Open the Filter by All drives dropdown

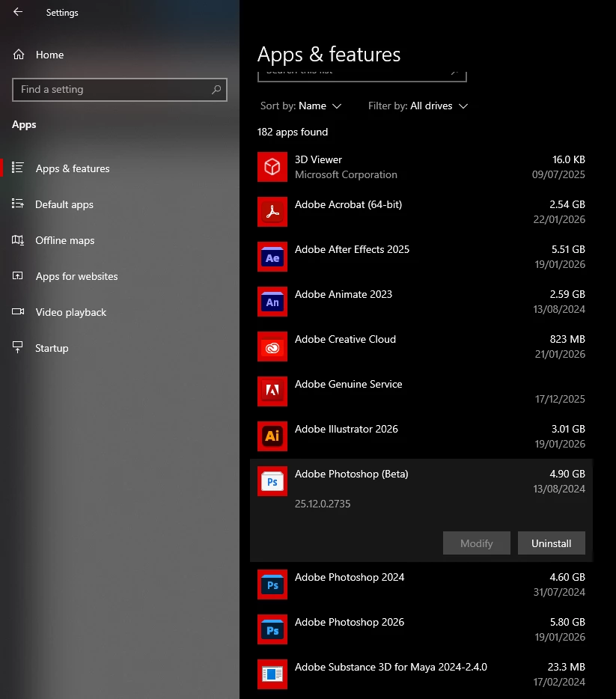coord(418,106)
